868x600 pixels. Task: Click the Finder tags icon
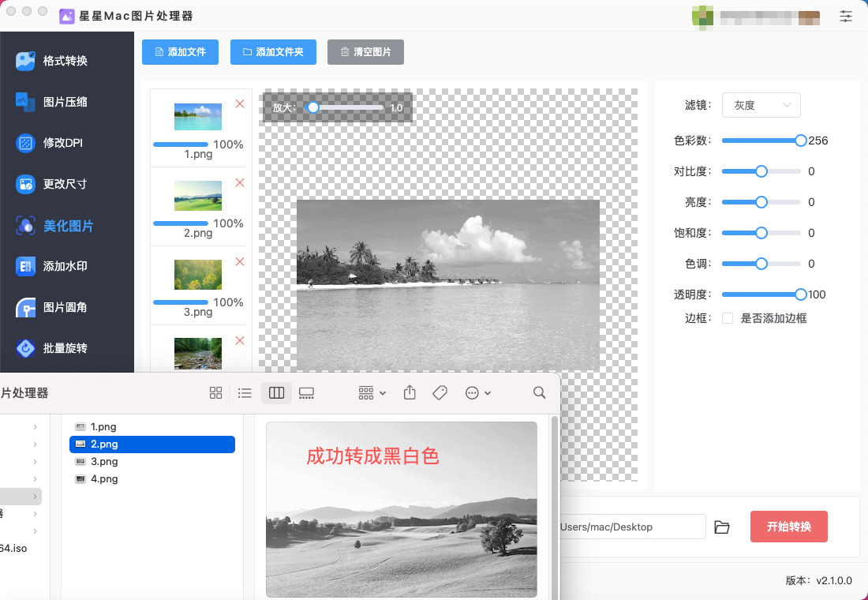pos(440,392)
